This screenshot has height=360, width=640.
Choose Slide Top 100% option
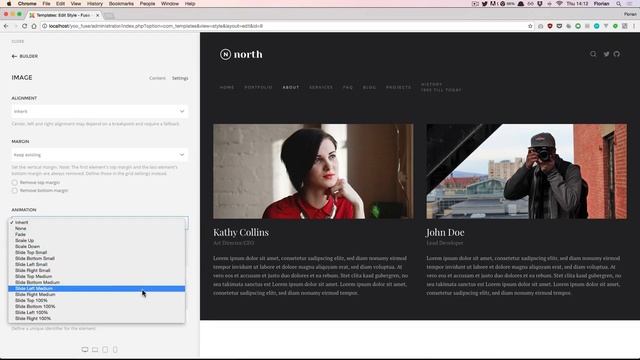[x=96, y=300]
